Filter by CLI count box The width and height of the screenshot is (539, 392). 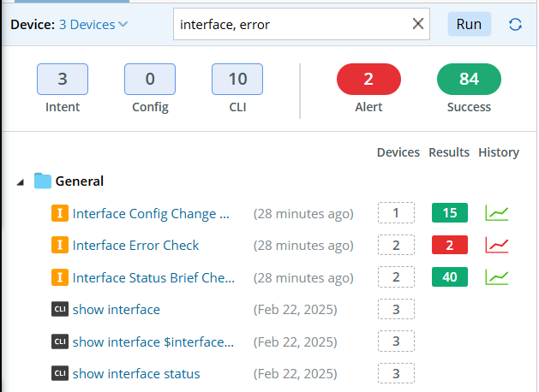(x=237, y=80)
